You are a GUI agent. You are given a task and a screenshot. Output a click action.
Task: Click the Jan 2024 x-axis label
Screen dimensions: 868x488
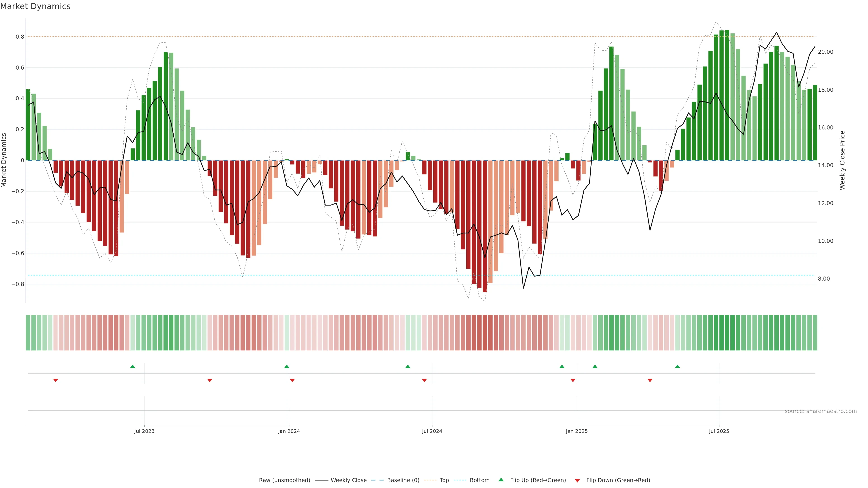point(289,431)
